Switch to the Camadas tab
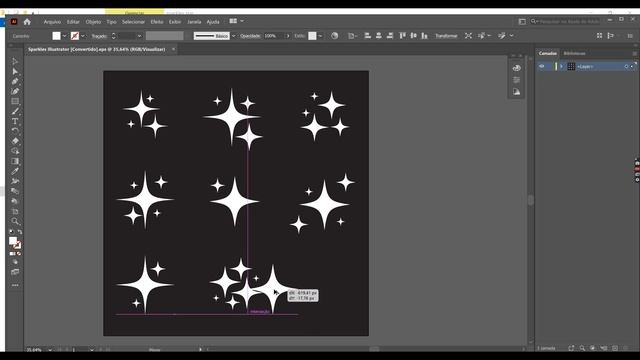This screenshot has width=640, height=360. click(547, 53)
